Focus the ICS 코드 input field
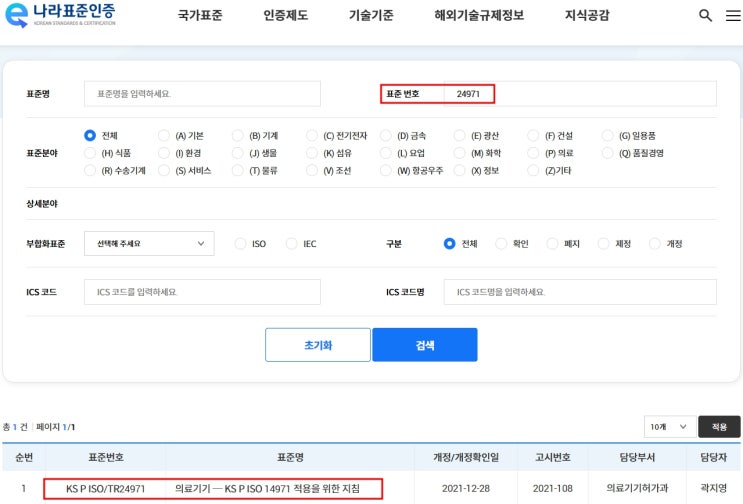Image resolution: width=743 pixels, height=504 pixels. (x=202, y=292)
